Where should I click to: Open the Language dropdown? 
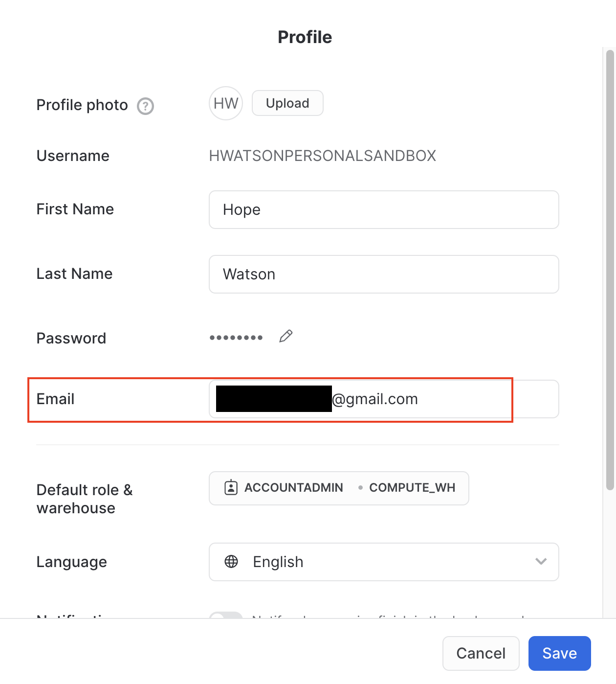click(x=384, y=562)
